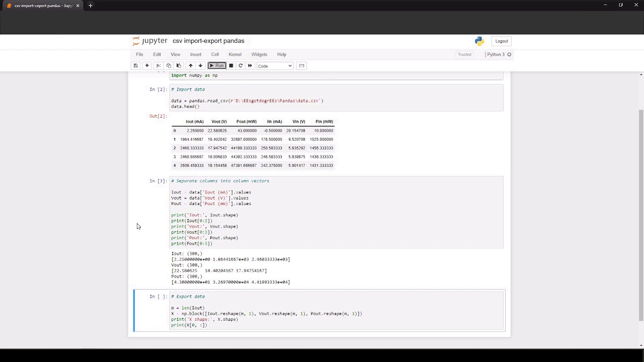Image resolution: width=644 pixels, height=362 pixels.
Task: Click table value 1025.000000
Action: pos(321,139)
